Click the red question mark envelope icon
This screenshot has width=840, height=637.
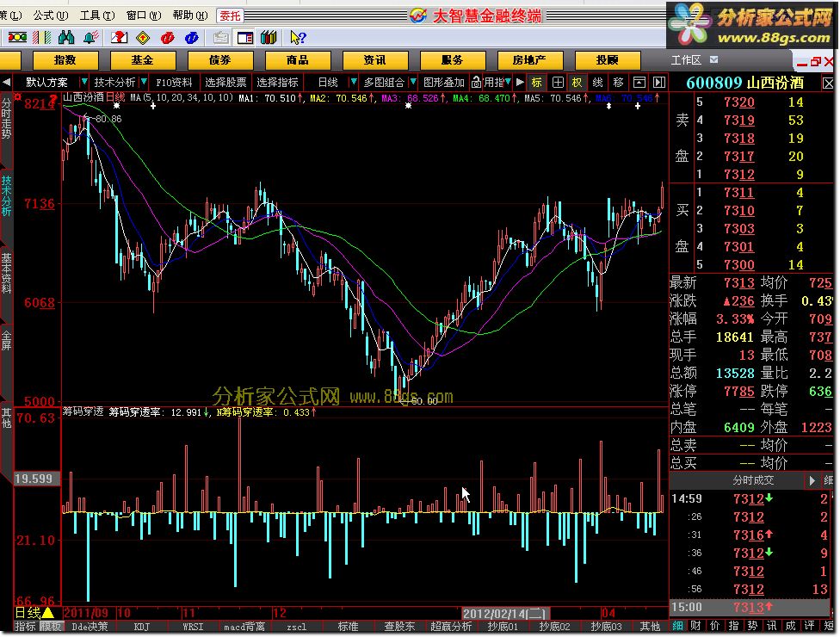pos(120,38)
